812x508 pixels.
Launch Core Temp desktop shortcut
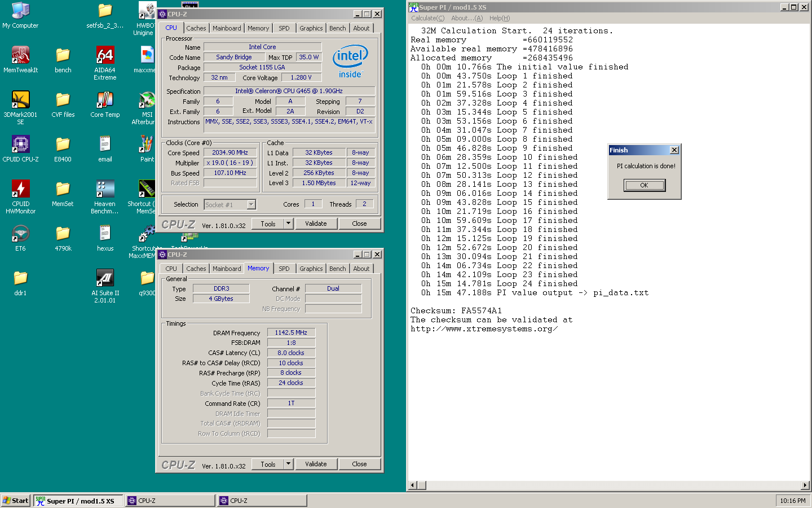105,104
